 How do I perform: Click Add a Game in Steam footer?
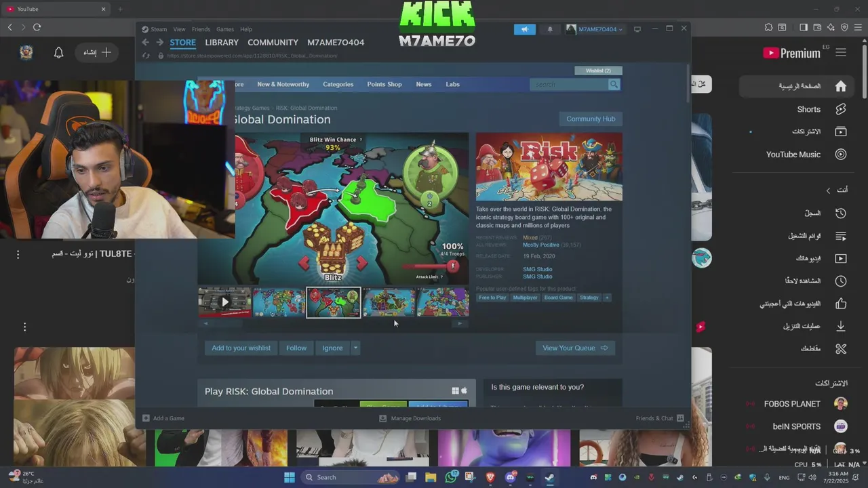click(x=163, y=418)
